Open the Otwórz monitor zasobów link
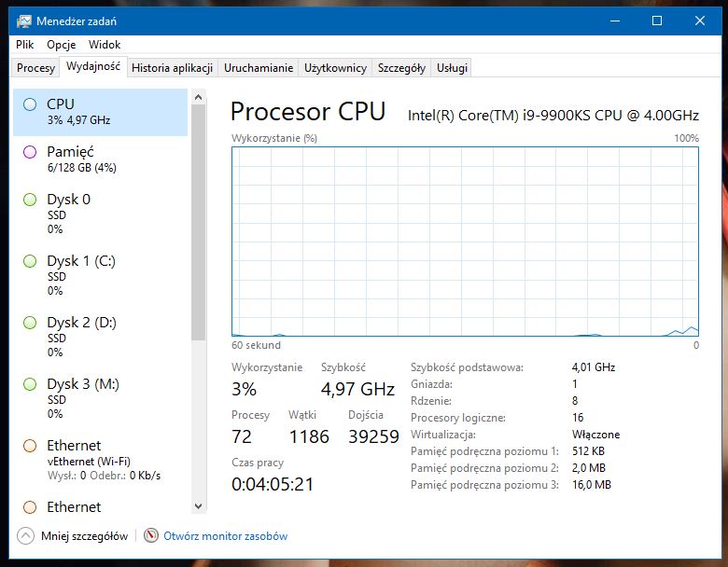This screenshot has width=728, height=567. tap(226, 536)
